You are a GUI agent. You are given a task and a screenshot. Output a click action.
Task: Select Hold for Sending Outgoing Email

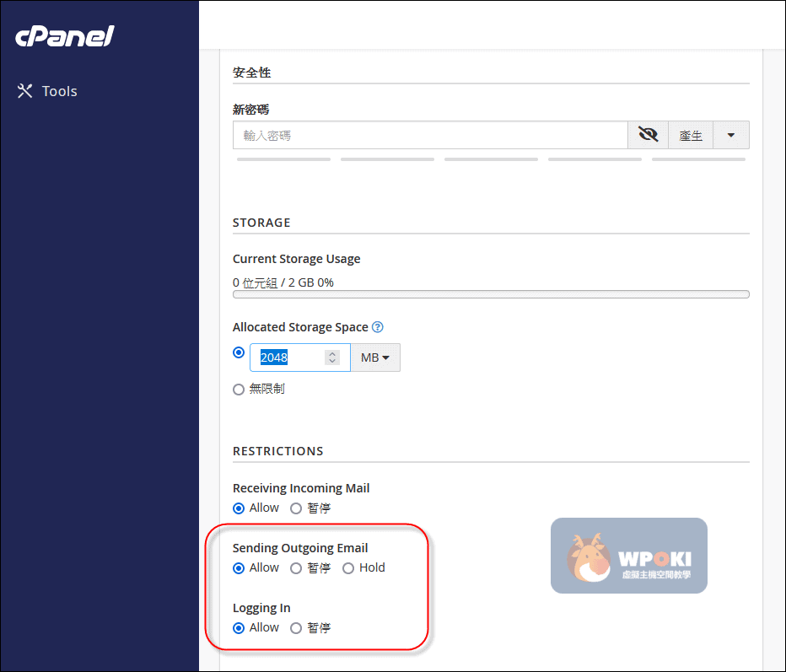pos(348,568)
